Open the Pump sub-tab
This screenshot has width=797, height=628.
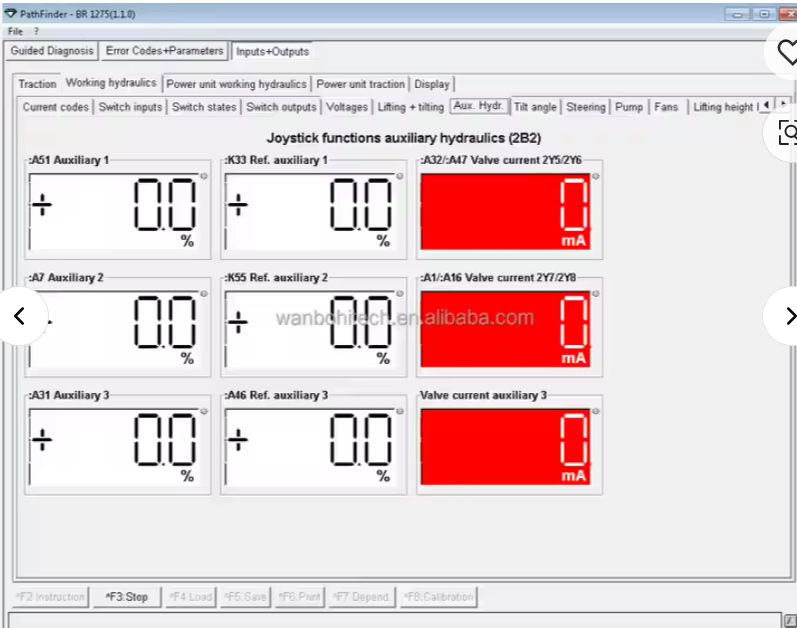629,107
